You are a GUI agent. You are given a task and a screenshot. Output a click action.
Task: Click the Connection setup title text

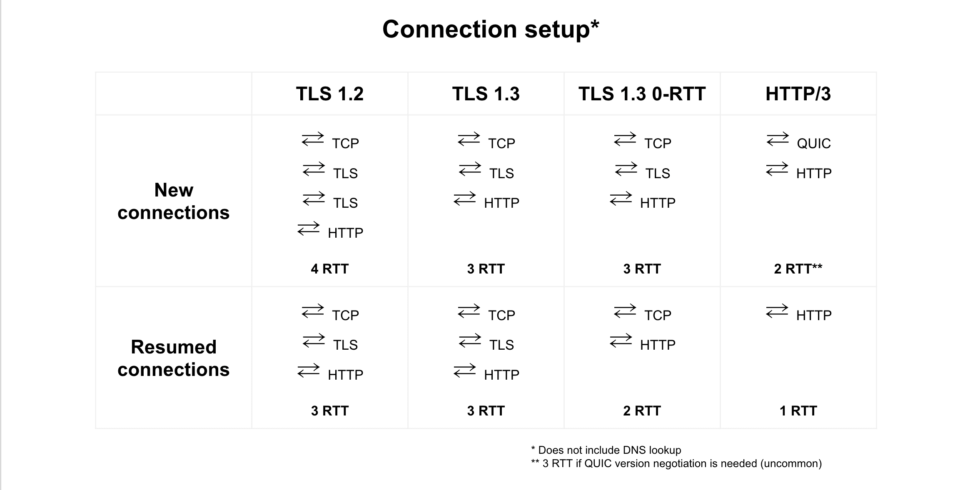pyautogui.click(x=489, y=28)
